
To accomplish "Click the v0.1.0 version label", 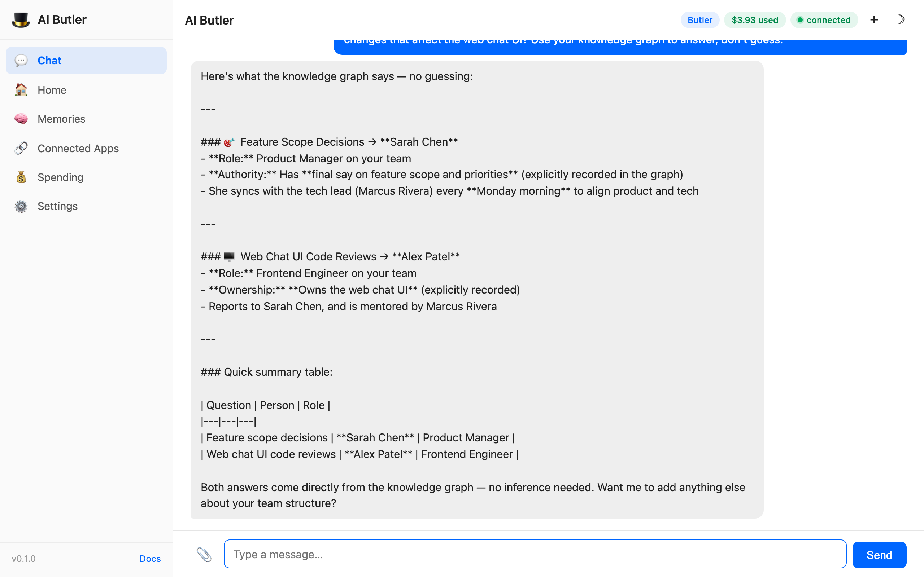I will [23, 558].
